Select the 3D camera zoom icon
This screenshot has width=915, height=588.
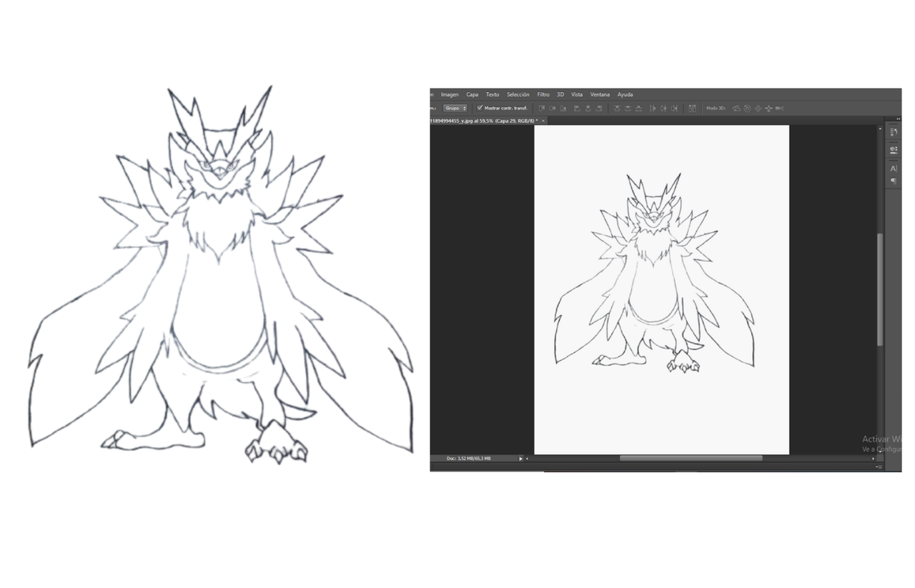779,108
